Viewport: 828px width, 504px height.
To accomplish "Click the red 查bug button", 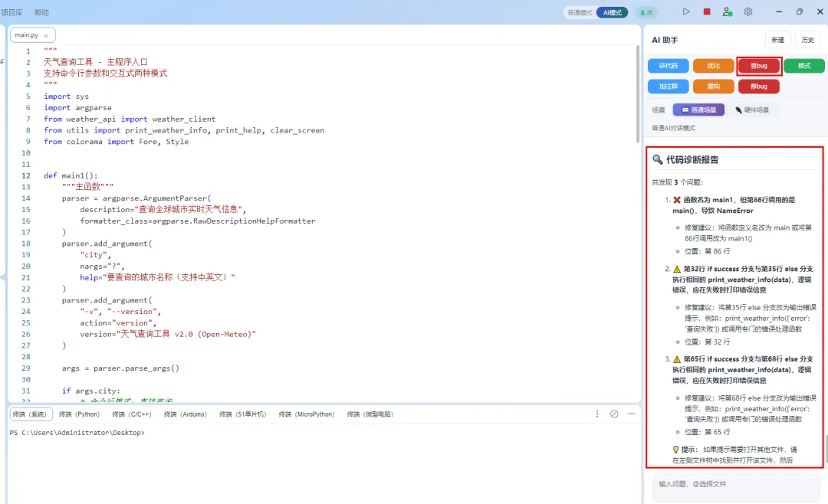I will 759,65.
